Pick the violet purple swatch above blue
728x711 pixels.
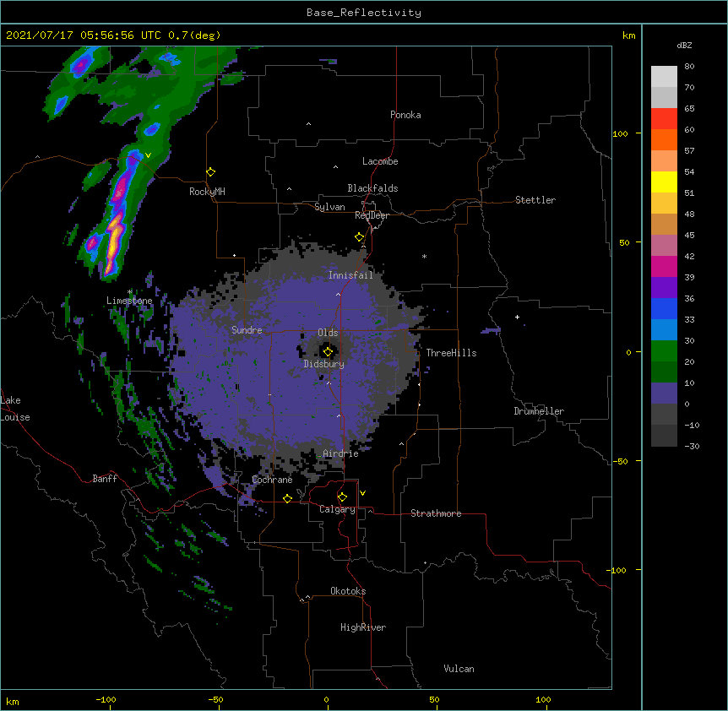click(x=664, y=288)
